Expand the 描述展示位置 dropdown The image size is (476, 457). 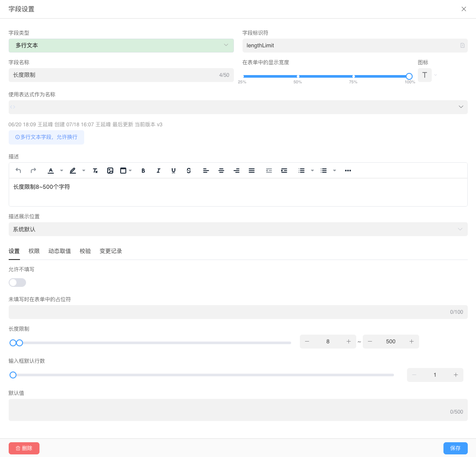tap(238, 229)
